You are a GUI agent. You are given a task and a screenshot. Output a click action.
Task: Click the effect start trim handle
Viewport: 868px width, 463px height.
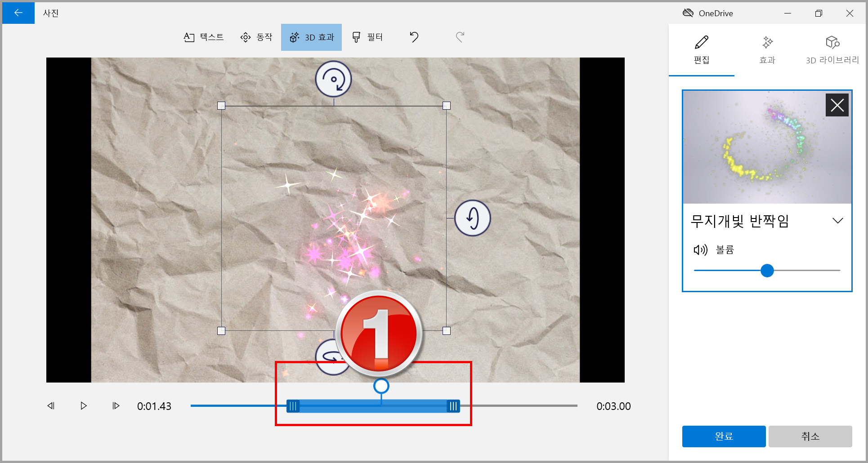pos(293,406)
